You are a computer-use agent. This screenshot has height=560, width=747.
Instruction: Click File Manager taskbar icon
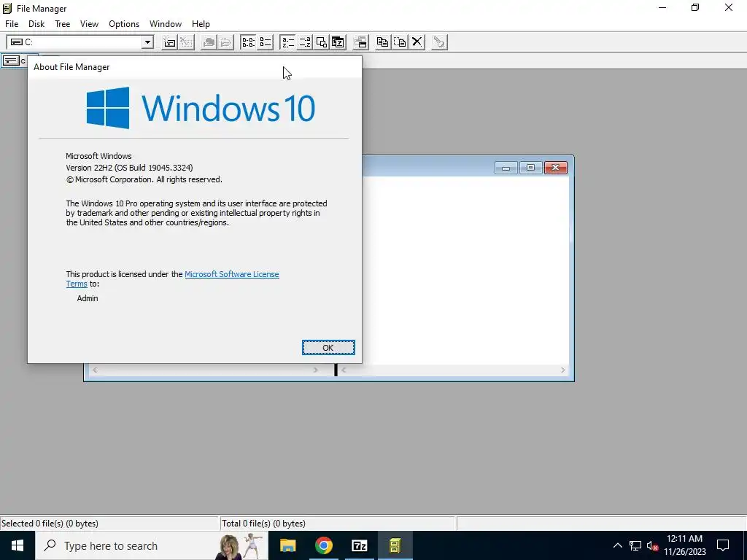click(395, 545)
